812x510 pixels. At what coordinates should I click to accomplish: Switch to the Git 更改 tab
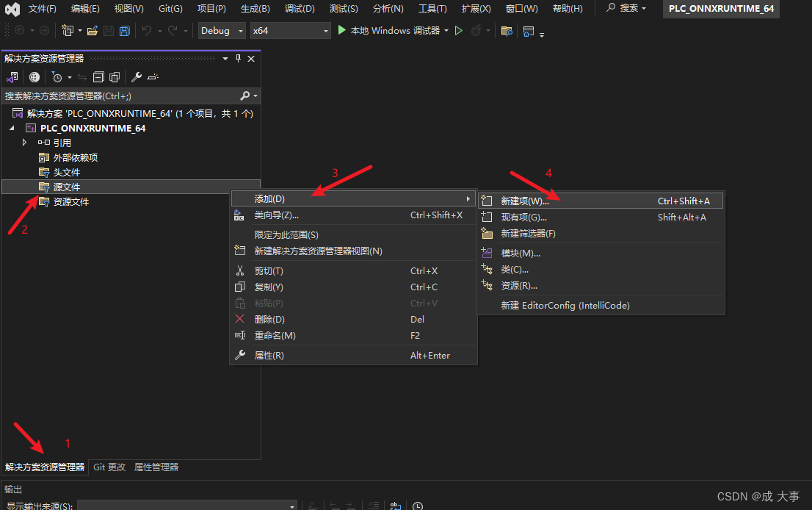pyautogui.click(x=109, y=467)
